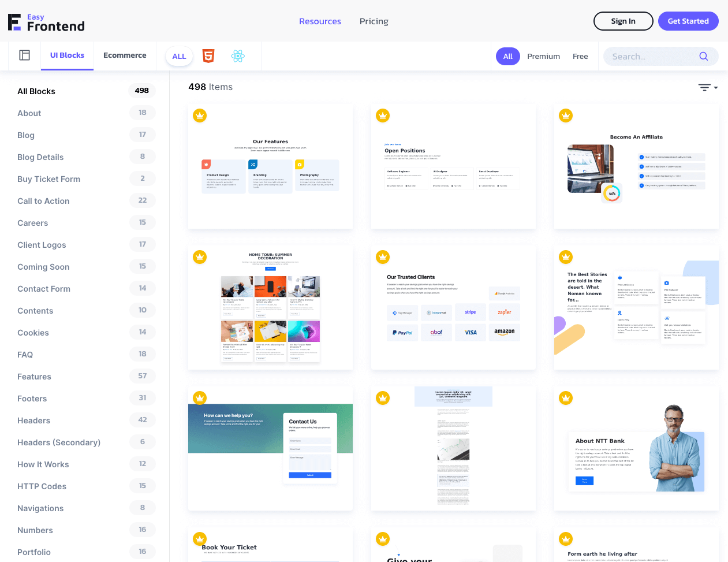Click the Get Started button
The image size is (728, 562).
(x=688, y=21)
